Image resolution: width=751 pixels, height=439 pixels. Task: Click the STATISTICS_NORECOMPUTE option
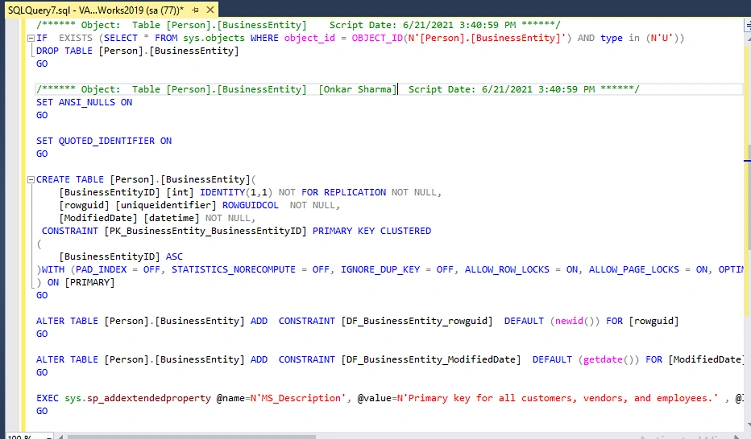pos(234,270)
